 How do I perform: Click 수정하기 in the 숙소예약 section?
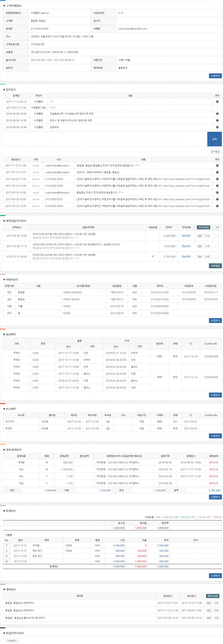tap(215, 436)
